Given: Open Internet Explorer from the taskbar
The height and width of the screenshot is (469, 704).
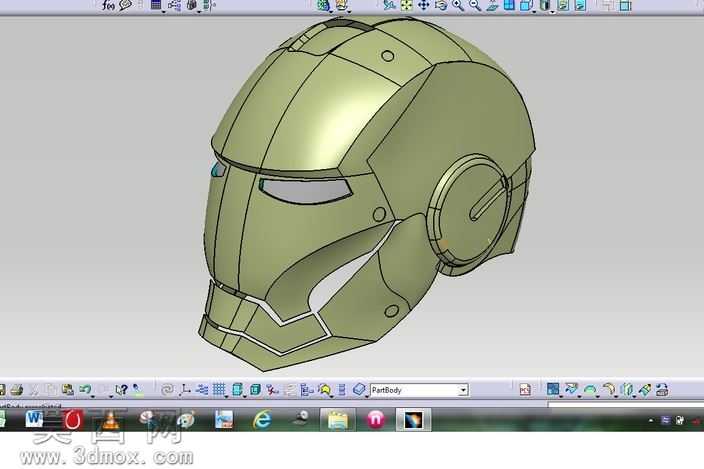Looking at the screenshot, I should pos(262,420).
